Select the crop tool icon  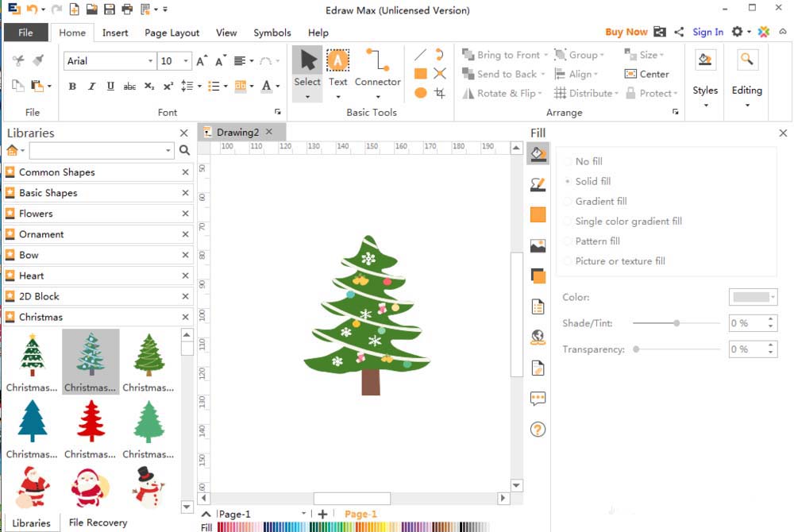pyautogui.click(x=440, y=93)
